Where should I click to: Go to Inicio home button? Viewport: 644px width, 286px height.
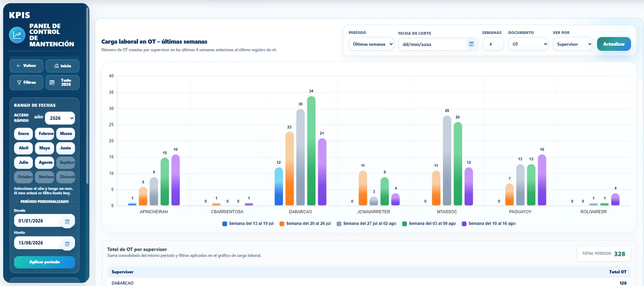tap(63, 66)
